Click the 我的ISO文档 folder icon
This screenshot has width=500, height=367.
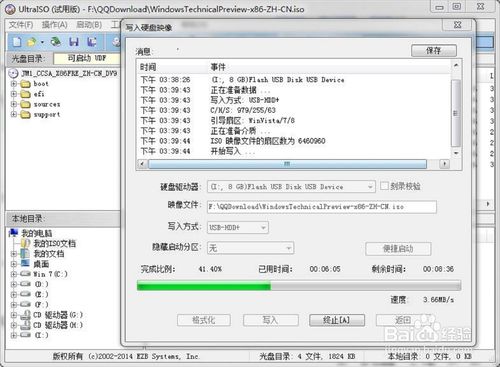[x=25, y=243]
